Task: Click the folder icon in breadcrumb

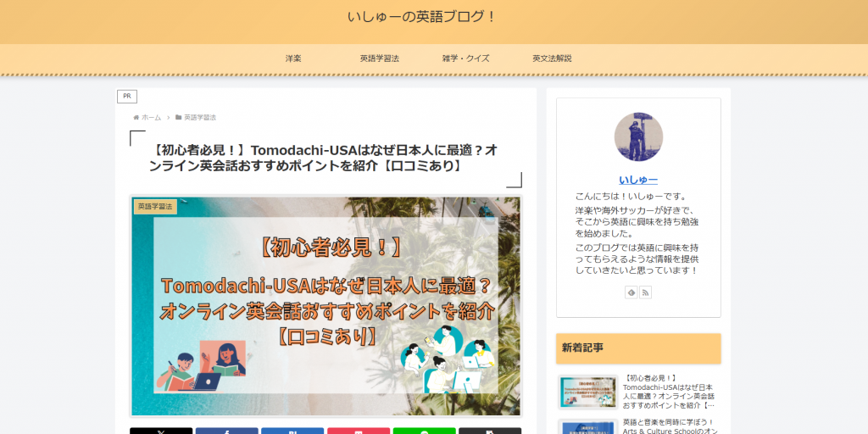Action: (178, 117)
